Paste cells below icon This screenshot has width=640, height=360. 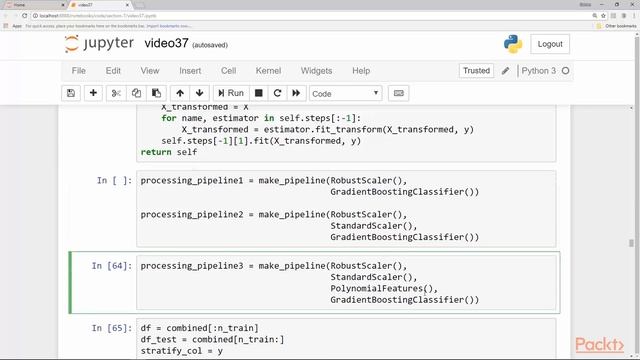156,93
